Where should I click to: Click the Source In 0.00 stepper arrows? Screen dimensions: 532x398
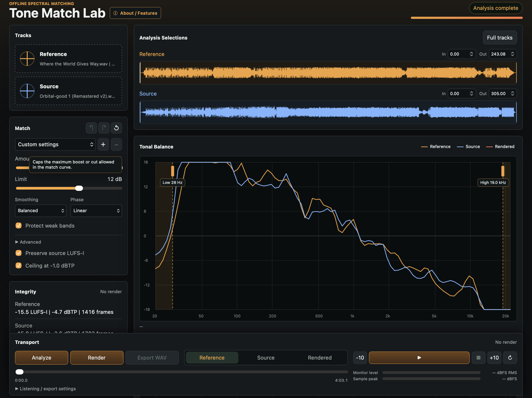tap(471, 93)
